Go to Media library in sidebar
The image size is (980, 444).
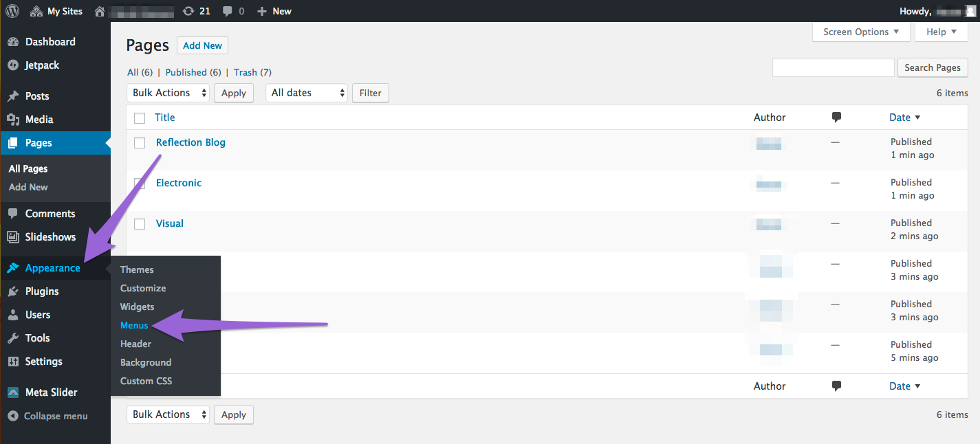(39, 120)
